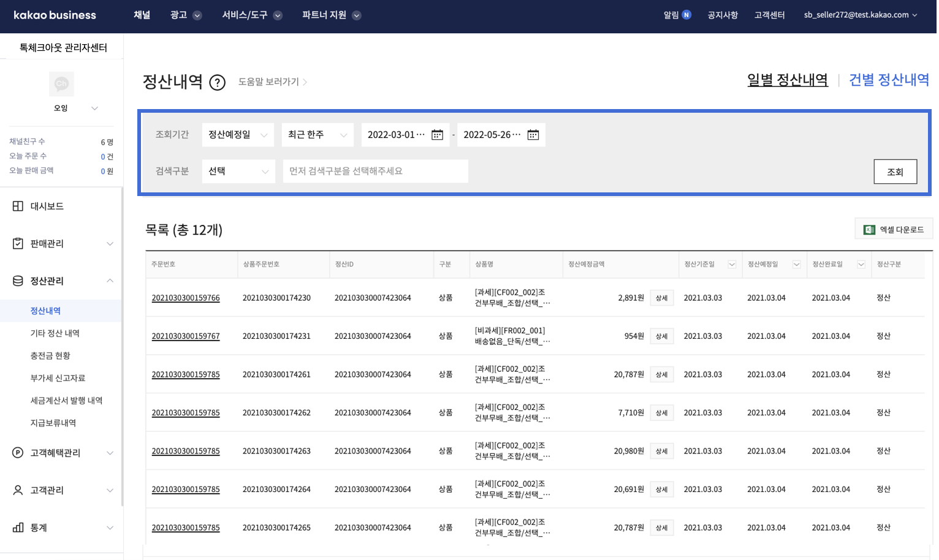Click the Excel icon for 엑셀 다운로드

[869, 229]
